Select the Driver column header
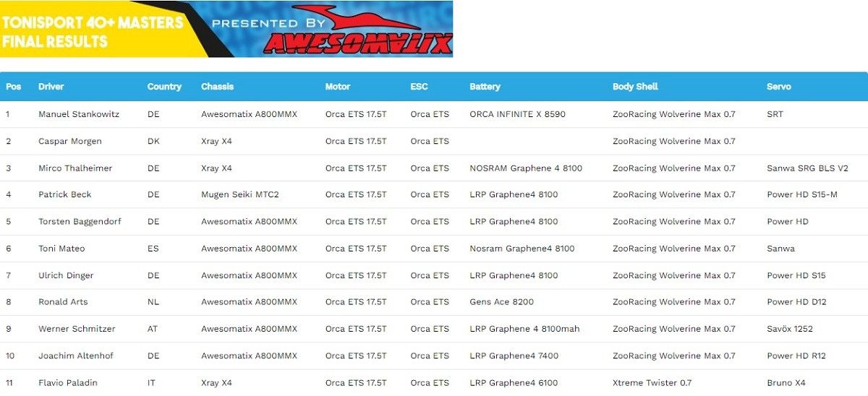The width and height of the screenshot is (868, 396). tap(51, 87)
